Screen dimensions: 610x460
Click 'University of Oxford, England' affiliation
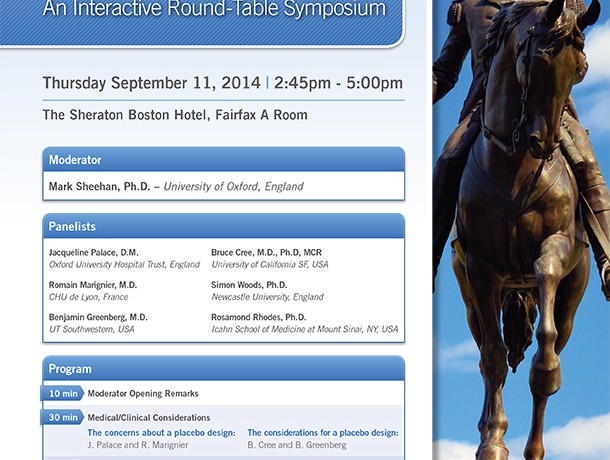click(x=233, y=186)
